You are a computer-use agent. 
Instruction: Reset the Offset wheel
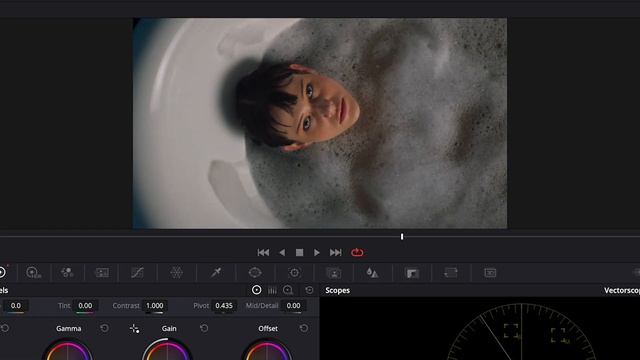click(304, 328)
